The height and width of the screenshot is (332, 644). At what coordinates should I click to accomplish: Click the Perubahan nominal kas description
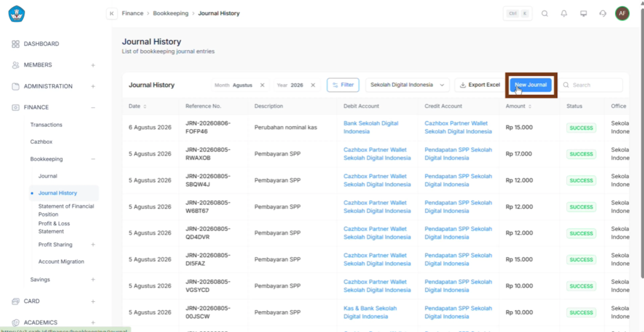click(x=285, y=127)
